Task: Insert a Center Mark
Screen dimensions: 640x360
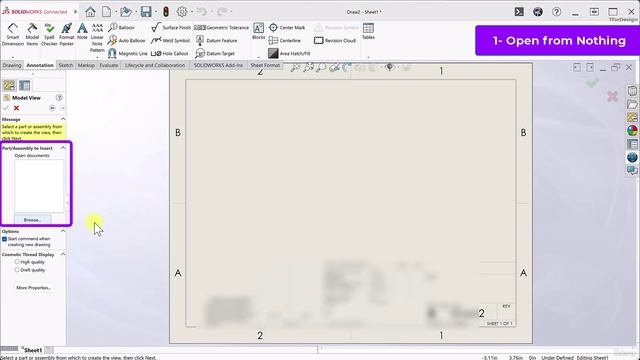Action: click(287, 27)
